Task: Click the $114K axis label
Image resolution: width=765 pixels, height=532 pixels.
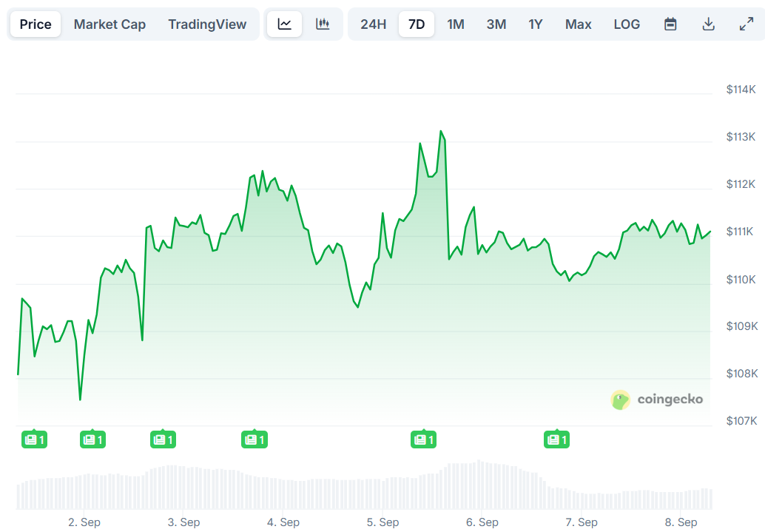Action: [741, 90]
